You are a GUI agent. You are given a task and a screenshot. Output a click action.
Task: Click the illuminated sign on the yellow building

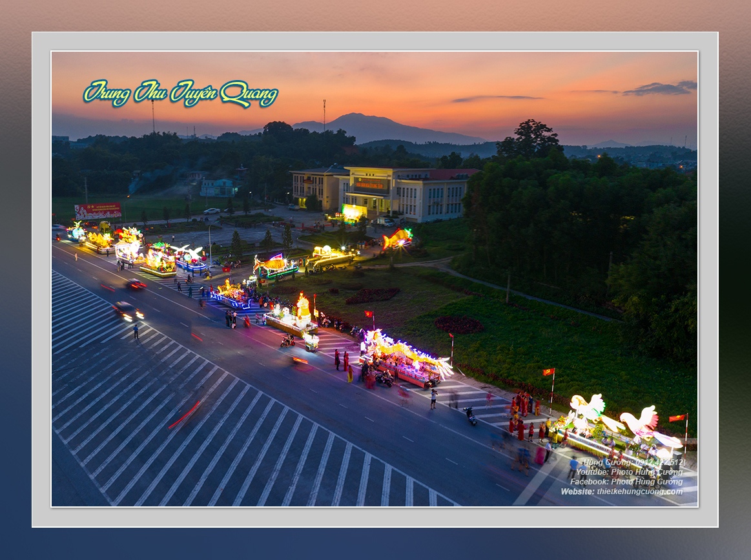point(371,185)
